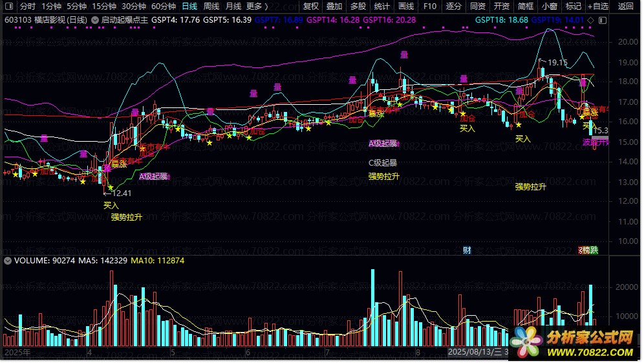This screenshot has height=363, width=644.
Task: Select the 15分钟 period tab
Action: coord(104,6)
